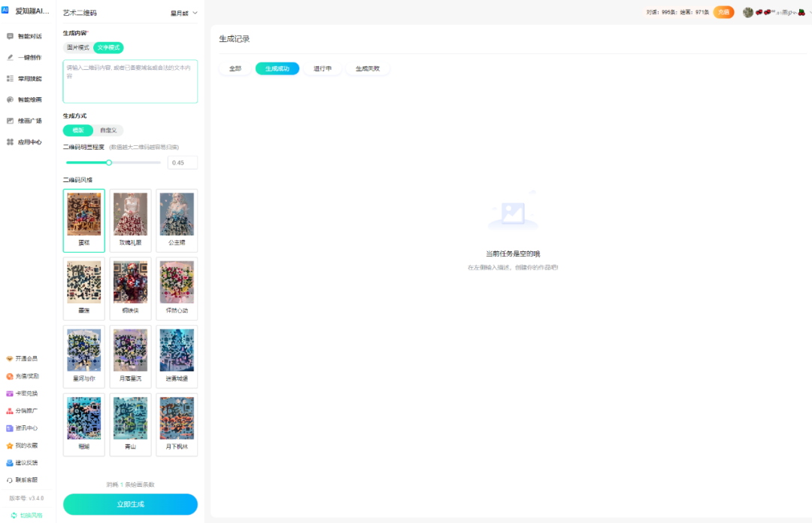The width and height of the screenshot is (812, 523).
Task: Switch to 全部 records tab
Action: point(235,68)
